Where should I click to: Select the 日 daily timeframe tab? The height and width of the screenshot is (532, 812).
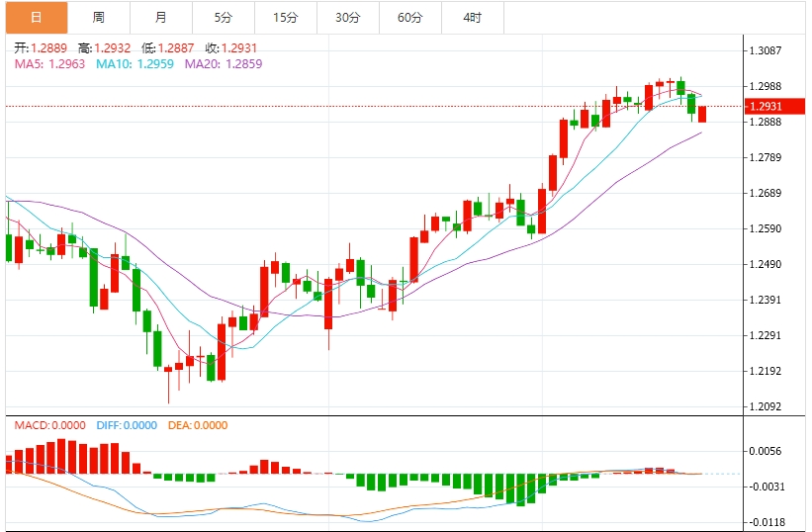36,18
